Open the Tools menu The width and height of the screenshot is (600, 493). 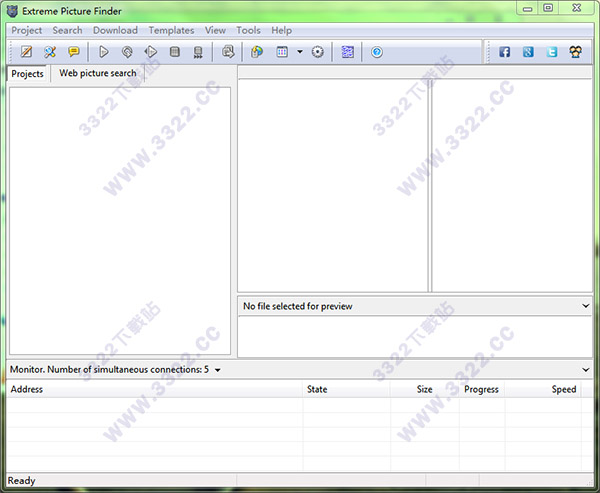[x=248, y=30]
